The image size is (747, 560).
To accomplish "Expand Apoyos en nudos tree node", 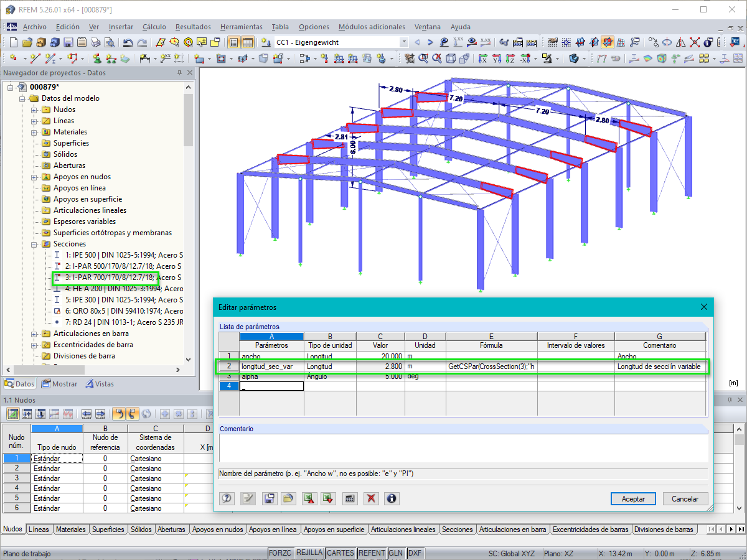I will click(34, 177).
